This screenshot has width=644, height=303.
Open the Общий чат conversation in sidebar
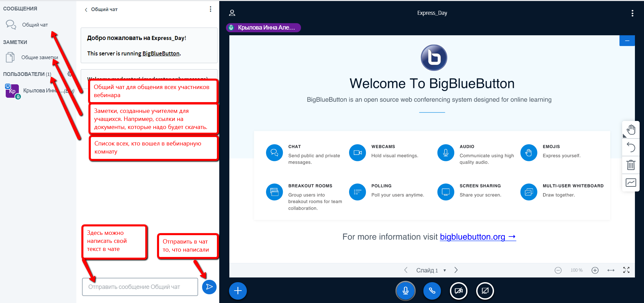27,25
